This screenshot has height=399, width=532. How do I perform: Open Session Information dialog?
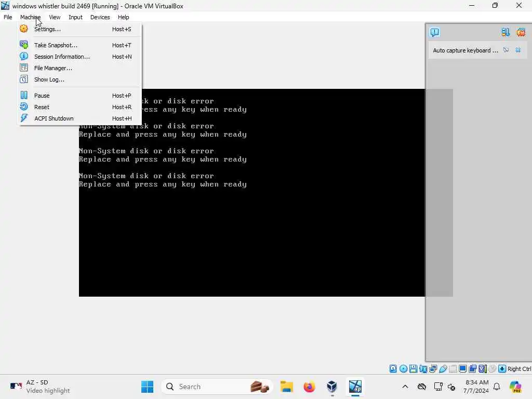[x=80, y=57]
